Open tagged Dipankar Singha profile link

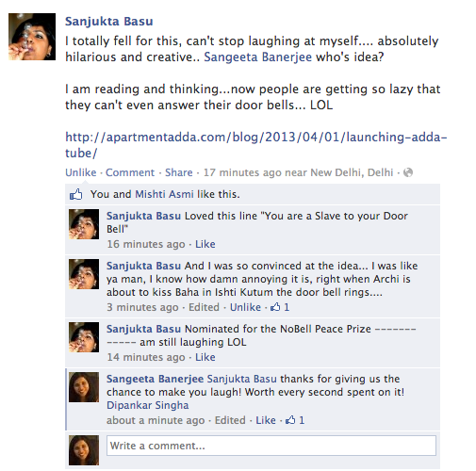(x=148, y=405)
